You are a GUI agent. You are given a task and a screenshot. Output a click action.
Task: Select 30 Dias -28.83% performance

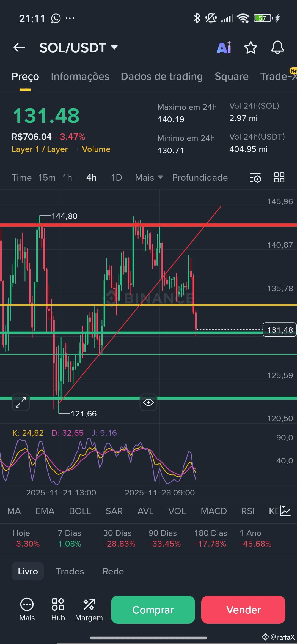[119, 538]
